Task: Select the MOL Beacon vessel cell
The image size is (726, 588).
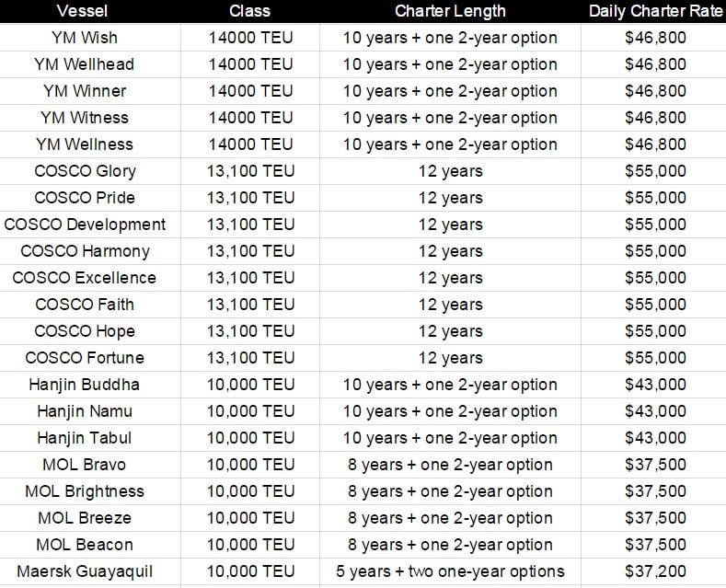Action: (84, 545)
